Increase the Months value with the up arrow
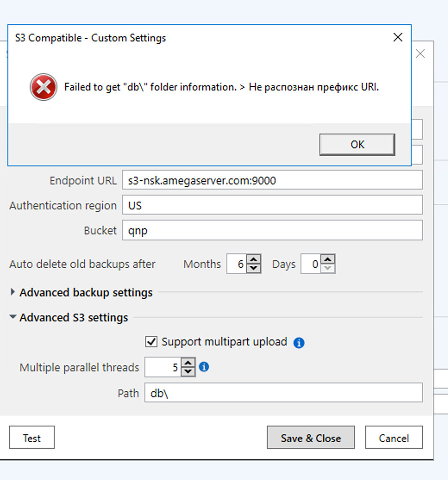This screenshot has height=480, width=448. 253,260
